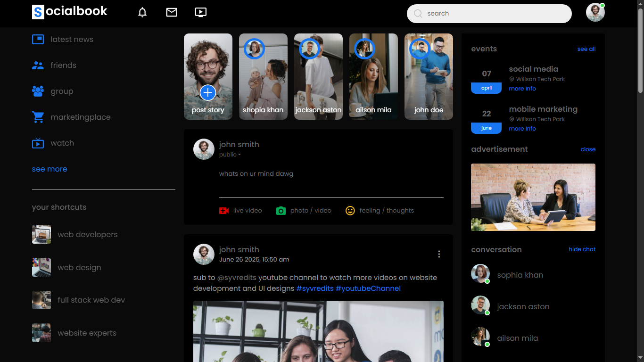Open the notifications bell icon
Image resolution: width=644 pixels, height=362 pixels.
[x=142, y=13]
